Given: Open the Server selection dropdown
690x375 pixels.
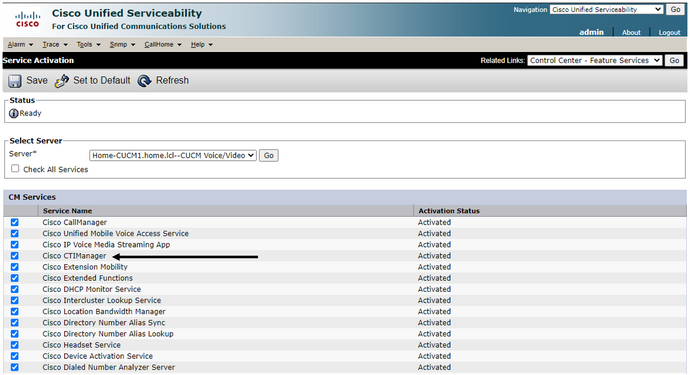Looking at the screenshot, I should [x=172, y=155].
